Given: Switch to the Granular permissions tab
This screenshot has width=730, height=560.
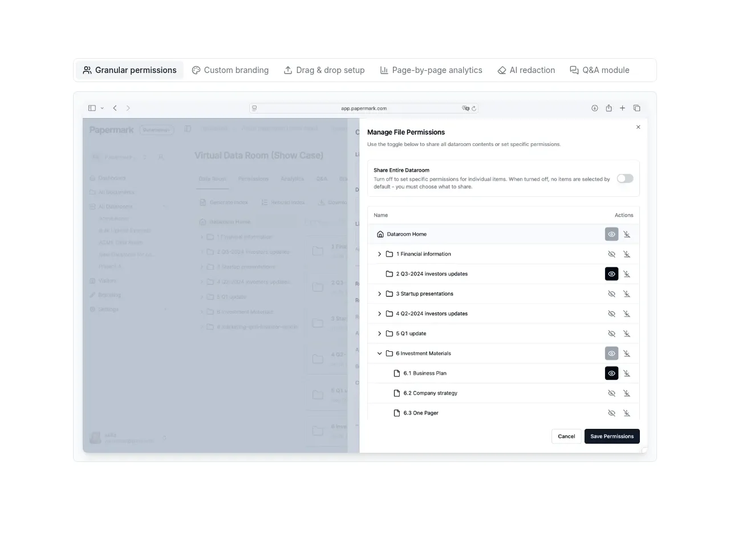Looking at the screenshot, I should pos(129,70).
